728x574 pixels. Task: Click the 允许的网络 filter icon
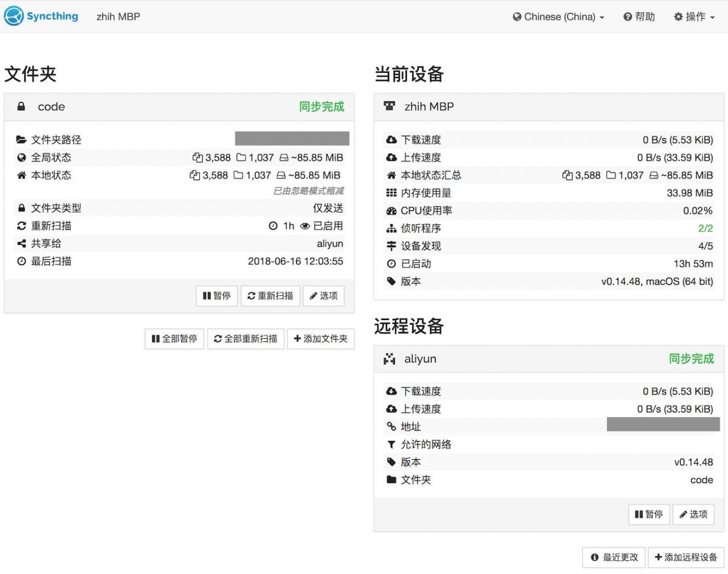[391, 444]
